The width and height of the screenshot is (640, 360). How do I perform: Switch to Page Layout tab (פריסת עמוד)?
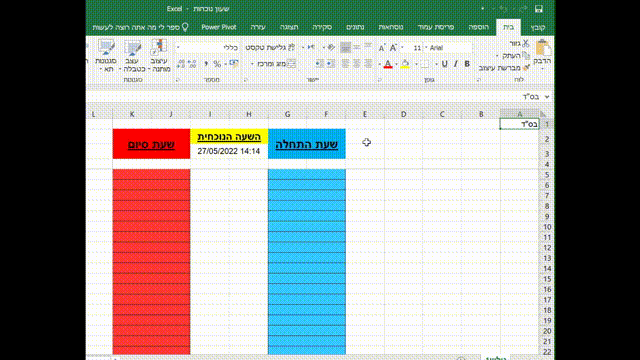pyautogui.click(x=436, y=27)
